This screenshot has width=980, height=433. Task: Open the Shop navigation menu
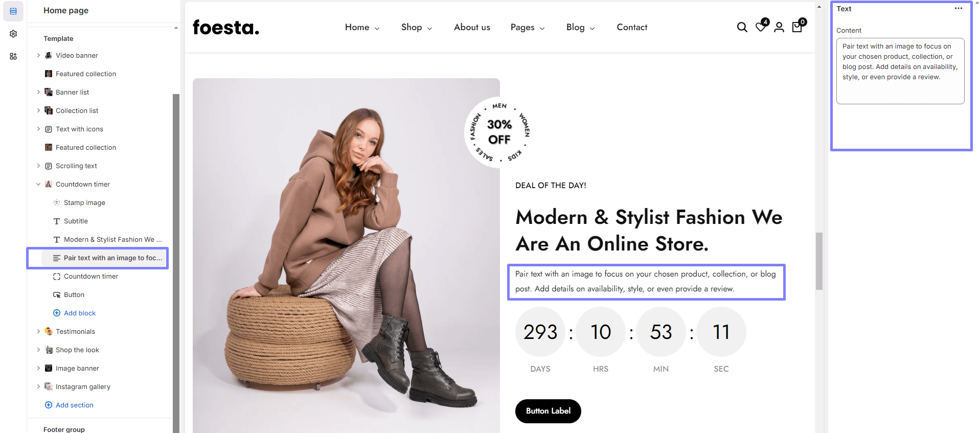pyautogui.click(x=416, y=28)
